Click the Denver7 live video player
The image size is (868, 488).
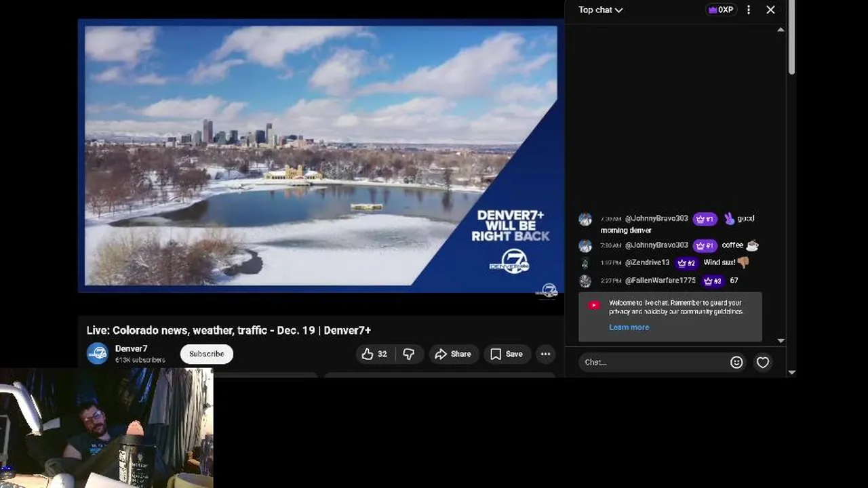(321, 157)
